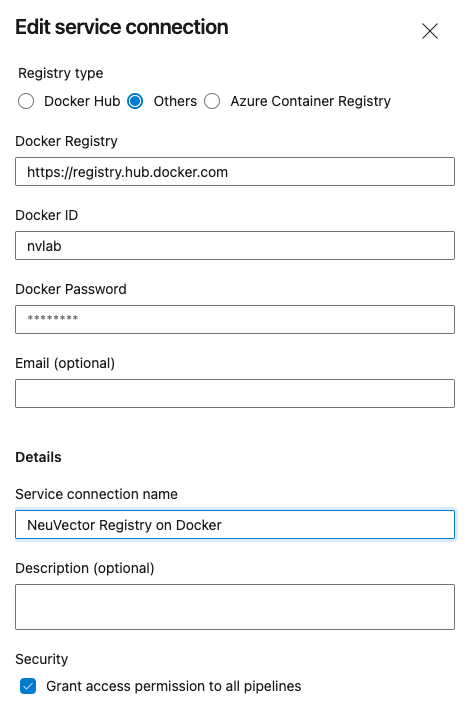Click the 'Others' option label text
The height and width of the screenshot is (722, 473).
coord(175,101)
